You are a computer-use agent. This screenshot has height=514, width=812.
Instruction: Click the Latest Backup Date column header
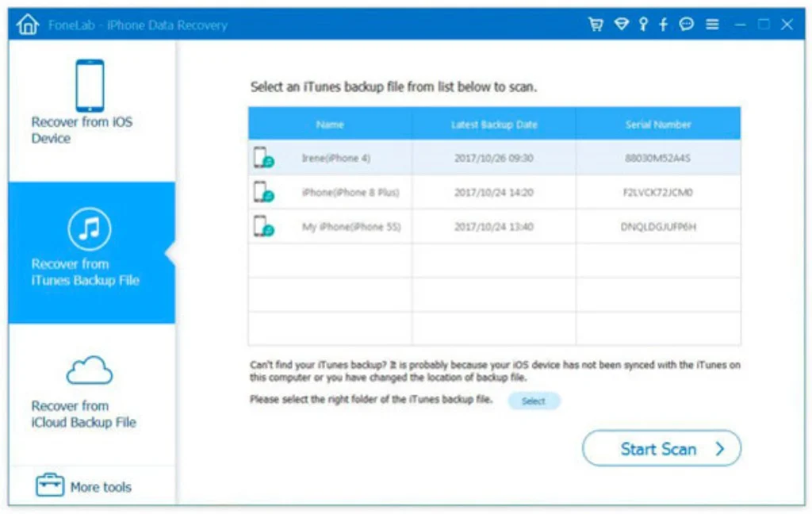click(x=494, y=125)
